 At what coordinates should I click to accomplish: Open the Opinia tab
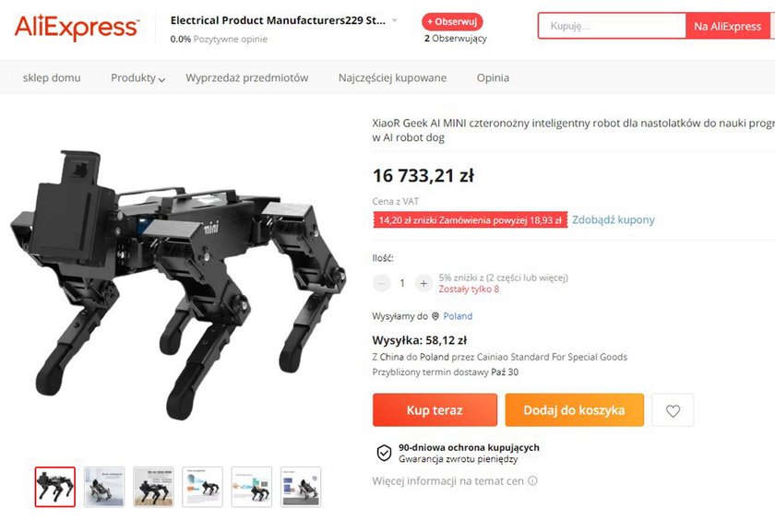click(x=493, y=78)
